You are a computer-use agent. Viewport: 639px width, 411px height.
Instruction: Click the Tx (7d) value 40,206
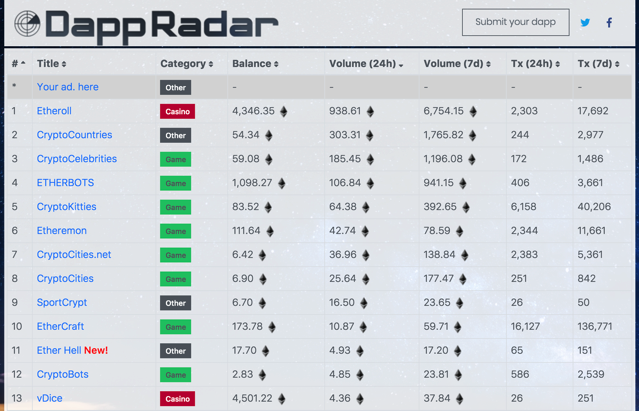594,207
